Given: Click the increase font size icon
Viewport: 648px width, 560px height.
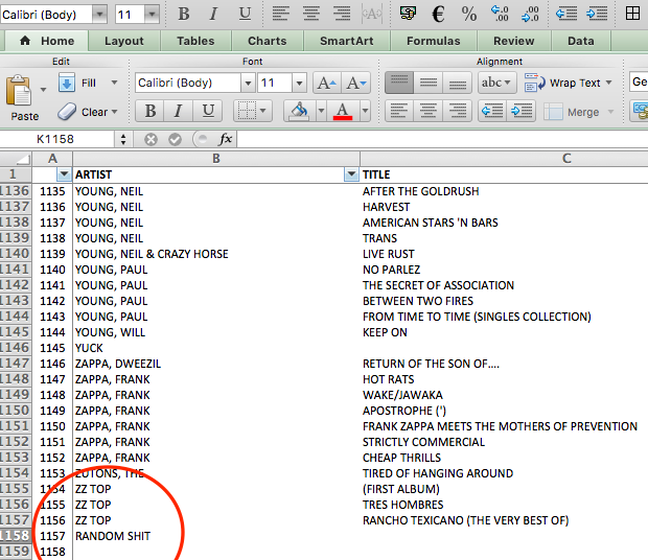Looking at the screenshot, I should [325, 84].
